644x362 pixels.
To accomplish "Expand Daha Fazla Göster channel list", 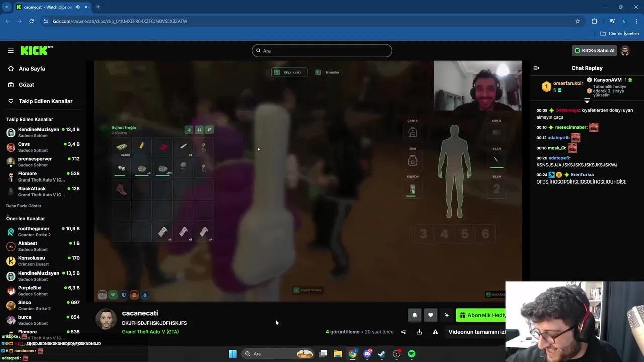I will point(24,206).
